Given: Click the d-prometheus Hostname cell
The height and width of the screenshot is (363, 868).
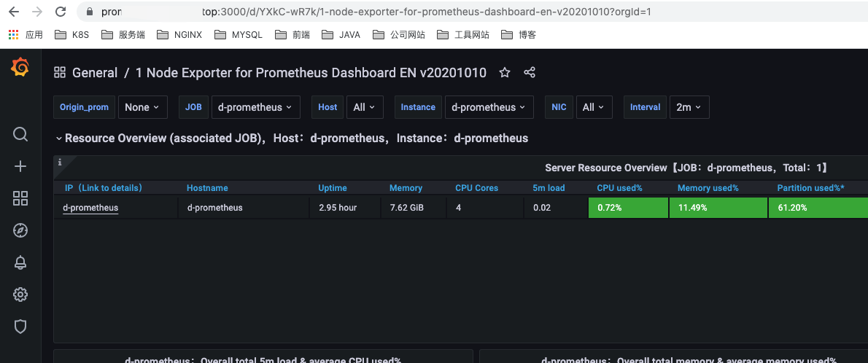Looking at the screenshot, I should [x=244, y=208].
